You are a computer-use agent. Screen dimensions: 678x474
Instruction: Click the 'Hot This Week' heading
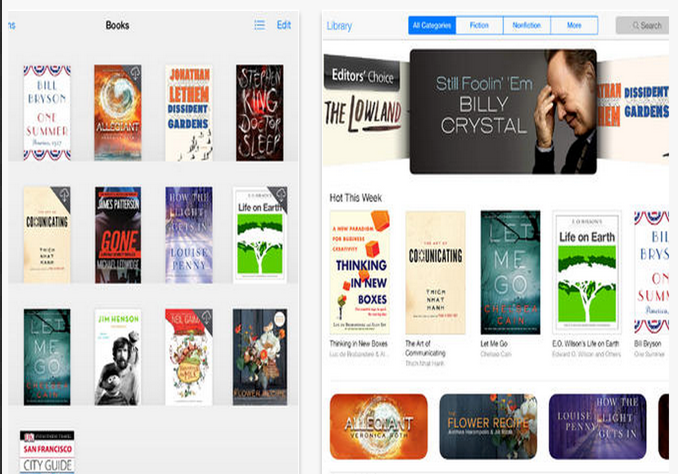point(355,198)
